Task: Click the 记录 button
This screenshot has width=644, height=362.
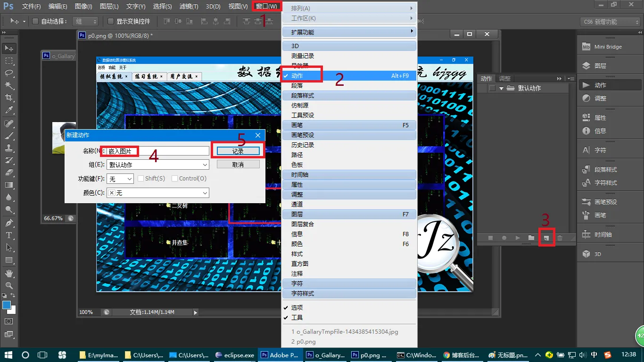Action: pos(238,151)
